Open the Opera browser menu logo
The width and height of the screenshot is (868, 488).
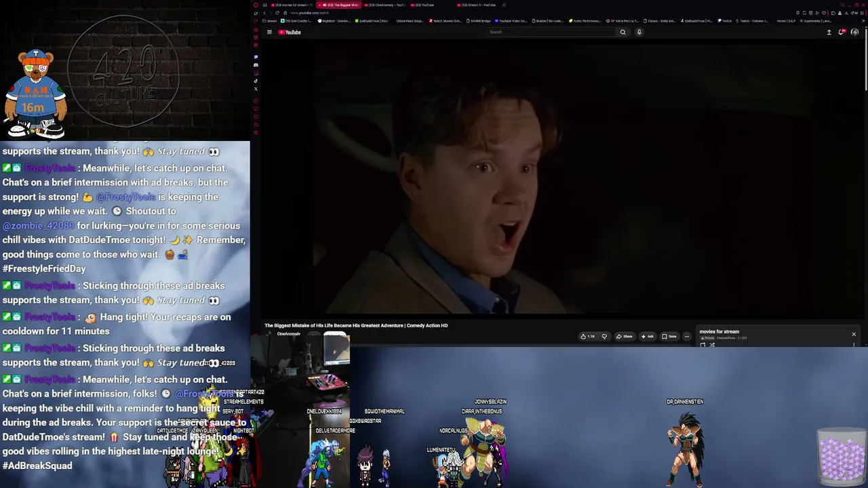pyautogui.click(x=256, y=5)
